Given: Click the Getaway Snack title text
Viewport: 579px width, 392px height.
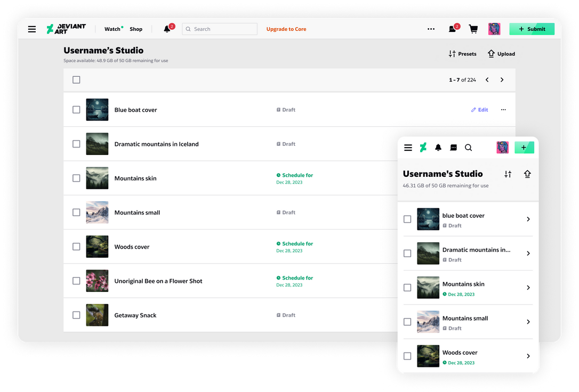Looking at the screenshot, I should point(135,315).
